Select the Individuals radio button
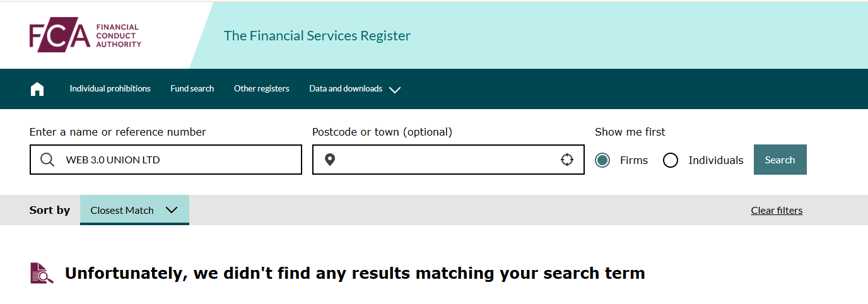Screen dimensions: 868x304 671,160
